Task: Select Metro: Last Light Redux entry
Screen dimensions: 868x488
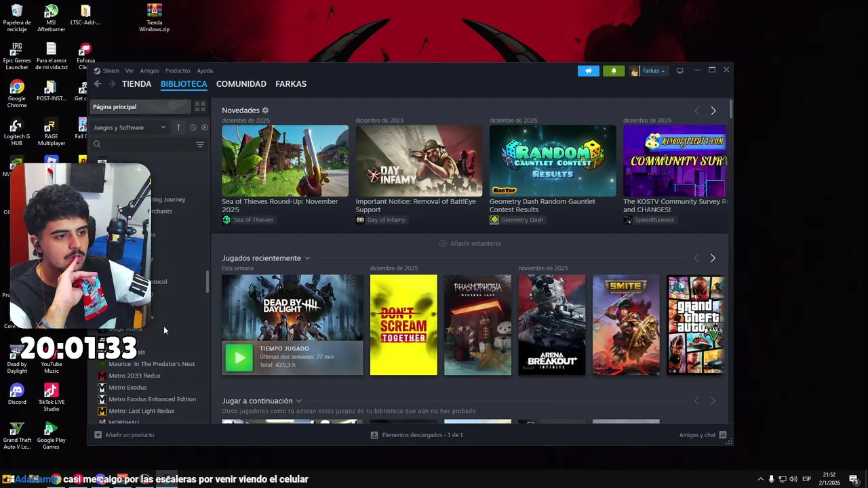Action: tap(141, 411)
